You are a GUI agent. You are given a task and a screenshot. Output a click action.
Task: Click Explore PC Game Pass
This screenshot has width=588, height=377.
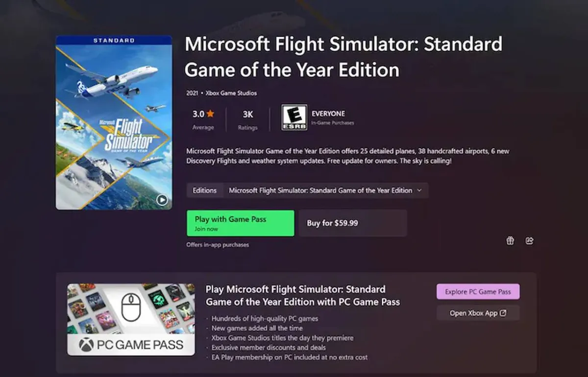pyautogui.click(x=478, y=291)
